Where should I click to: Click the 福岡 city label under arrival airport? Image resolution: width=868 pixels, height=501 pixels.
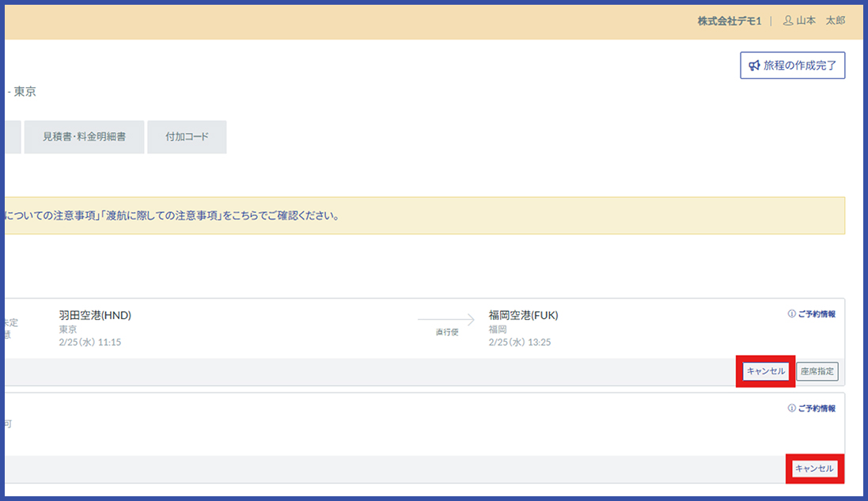coord(497,329)
